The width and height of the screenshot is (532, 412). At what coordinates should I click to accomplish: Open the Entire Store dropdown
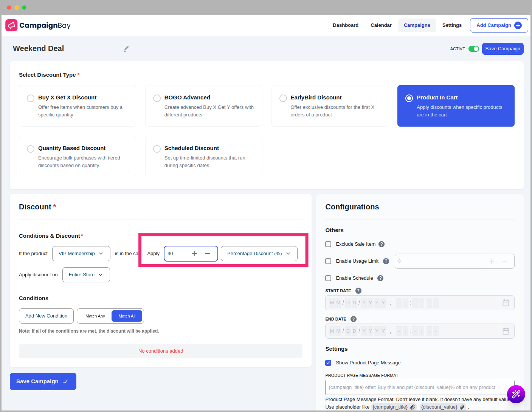pyautogui.click(x=86, y=275)
